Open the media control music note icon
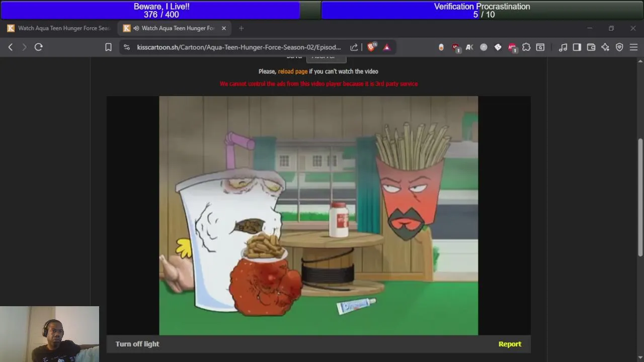The image size is (644, 362). pyautogui.click(x=563, y=47)
